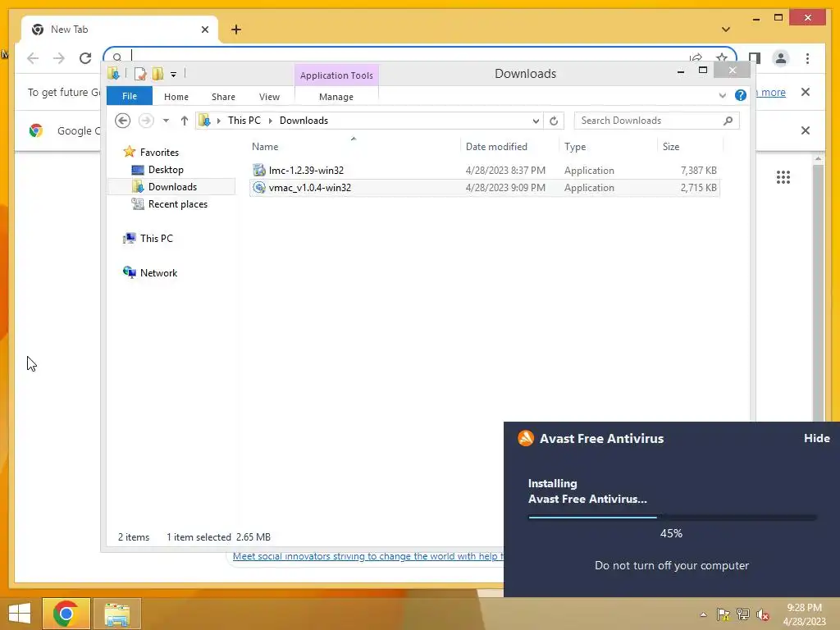840x630 pixels.
Task: Open Recent places in the navigation pane
Action: pyautogui.click(x=177, y=204)
